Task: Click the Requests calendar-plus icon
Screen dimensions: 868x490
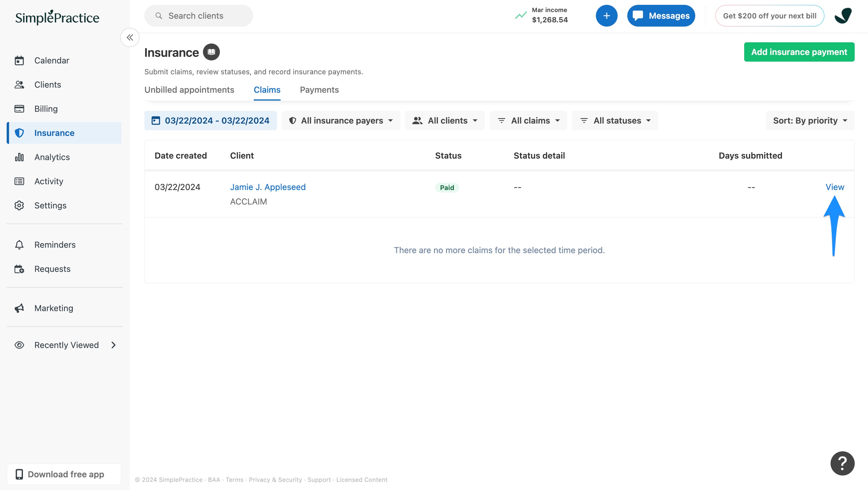Action: 19,269
